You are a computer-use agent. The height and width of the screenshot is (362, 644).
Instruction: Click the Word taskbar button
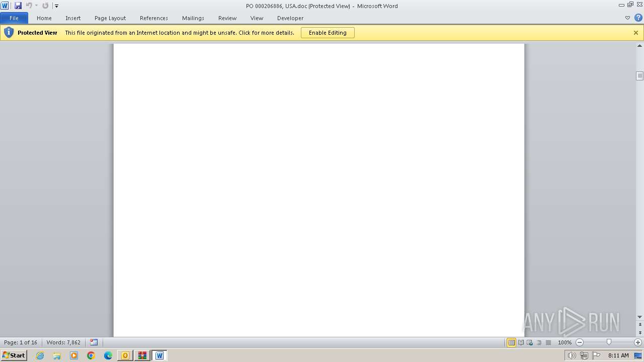[159, 355]
